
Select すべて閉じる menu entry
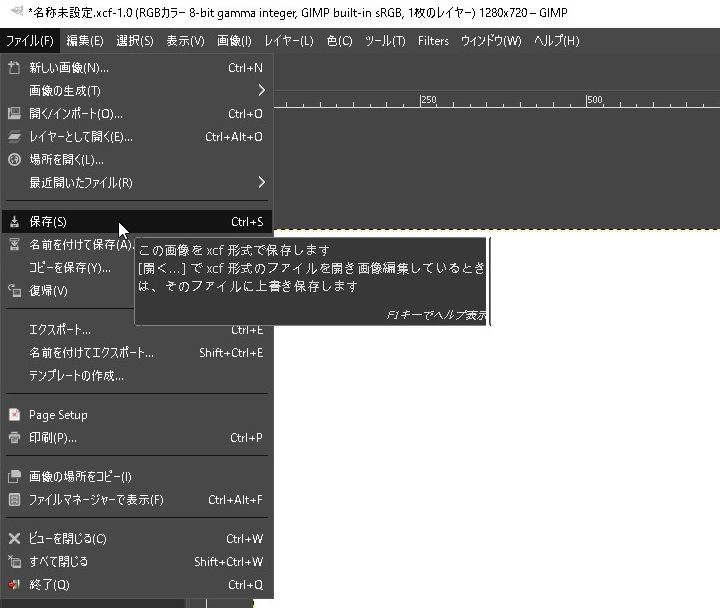click(58, 562)
